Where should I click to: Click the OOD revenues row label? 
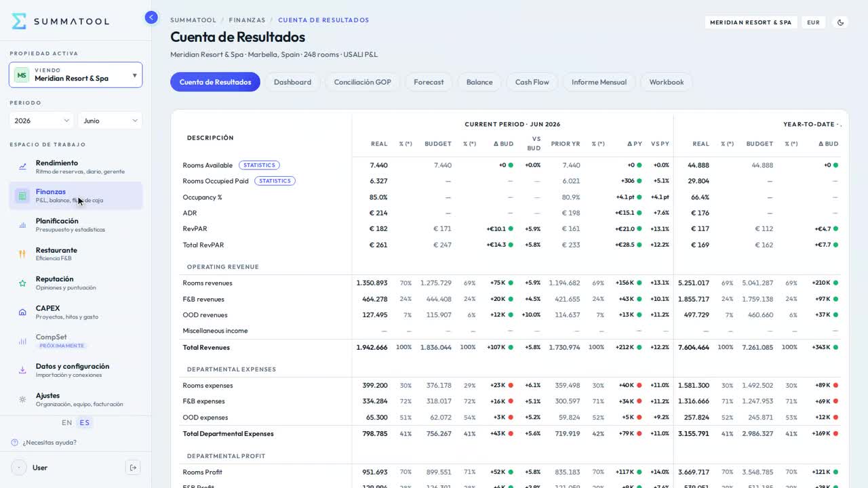(205, 315)
